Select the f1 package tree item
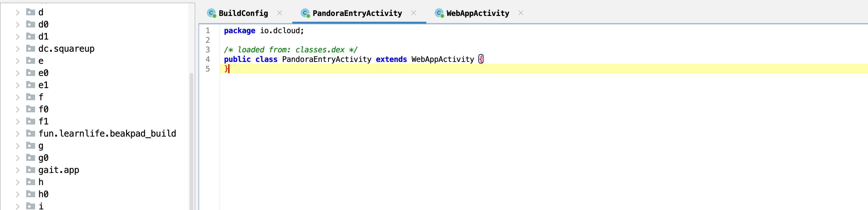Image resolution: width=868 pixels, height=210 pixels. pos(43,121)
